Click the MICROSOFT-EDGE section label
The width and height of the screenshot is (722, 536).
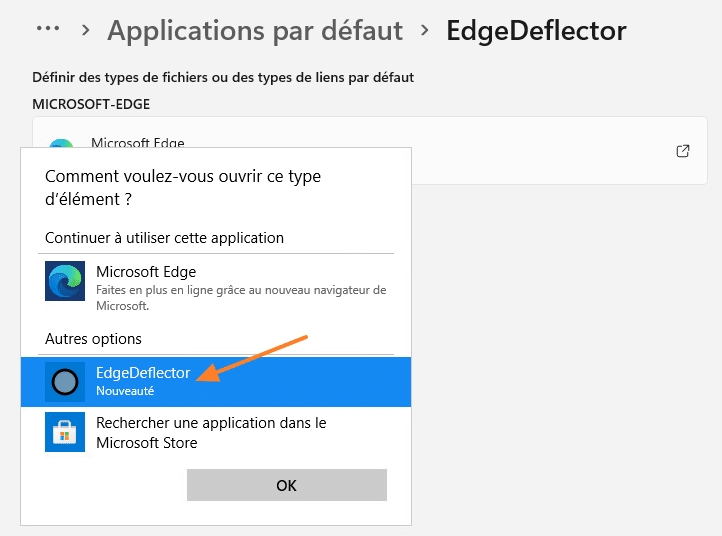point(91,103)
